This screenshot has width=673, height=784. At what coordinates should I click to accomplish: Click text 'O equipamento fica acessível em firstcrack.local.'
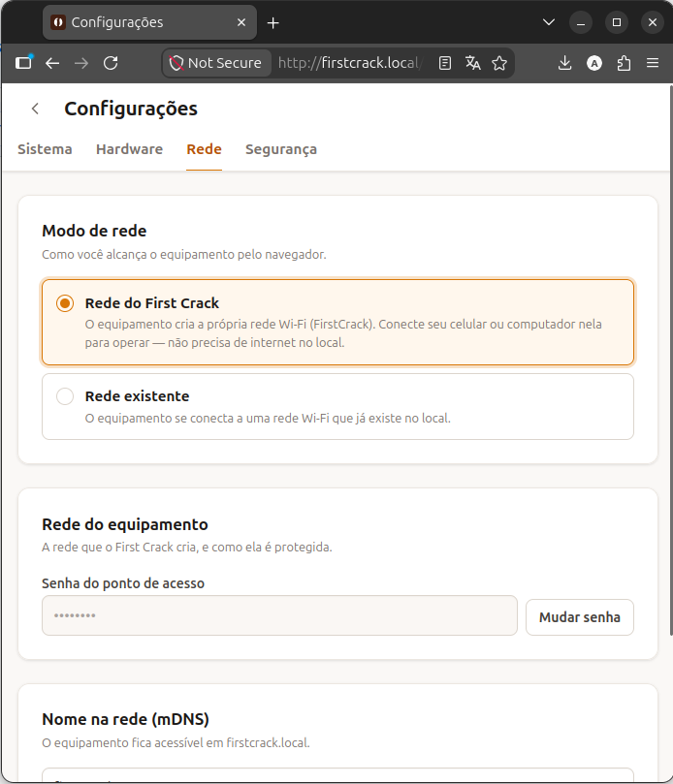tap(176, 743)
